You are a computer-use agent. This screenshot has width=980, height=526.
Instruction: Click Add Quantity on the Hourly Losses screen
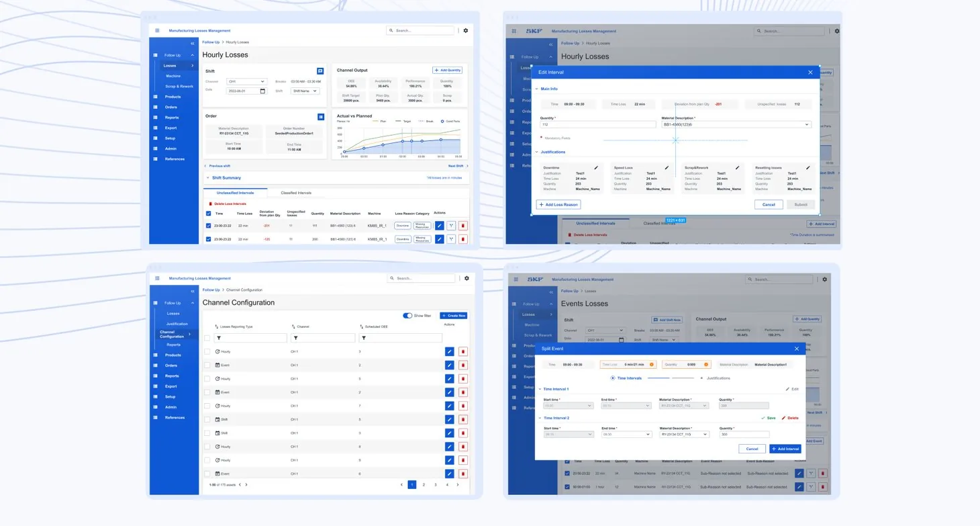coord(447,70)
